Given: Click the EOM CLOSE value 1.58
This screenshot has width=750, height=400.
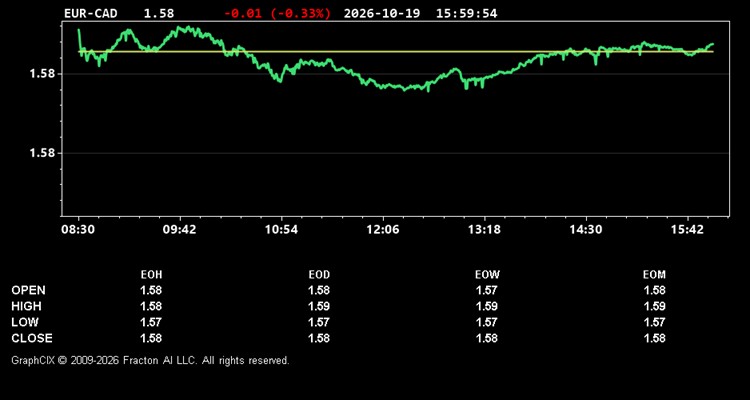Looking at the screenshot, I should 654,338.
